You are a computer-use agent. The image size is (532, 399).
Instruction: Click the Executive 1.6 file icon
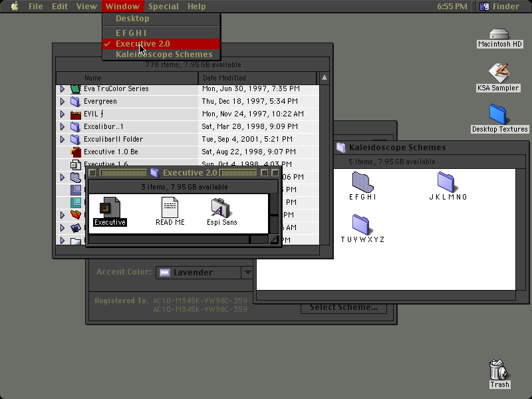point(75,164)
